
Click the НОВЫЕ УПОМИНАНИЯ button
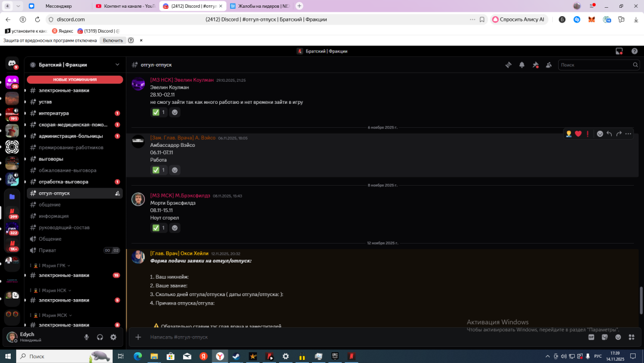[75, 79]
